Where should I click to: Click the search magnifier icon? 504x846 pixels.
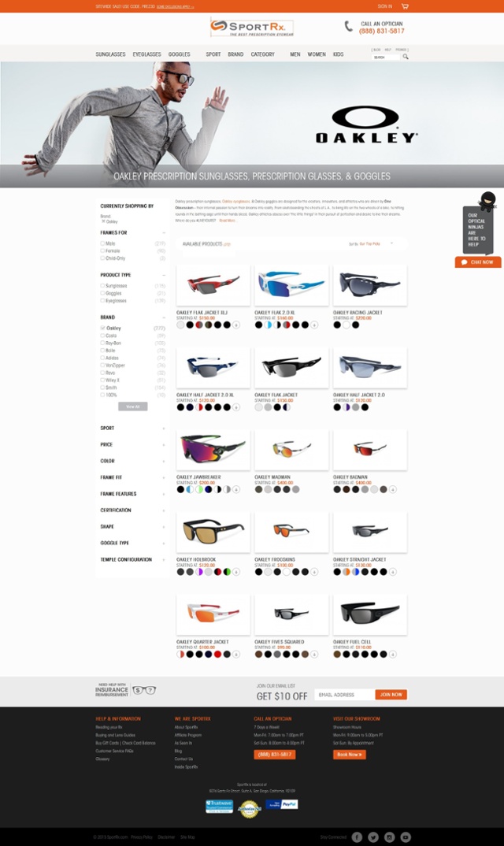tap(406, 57)
